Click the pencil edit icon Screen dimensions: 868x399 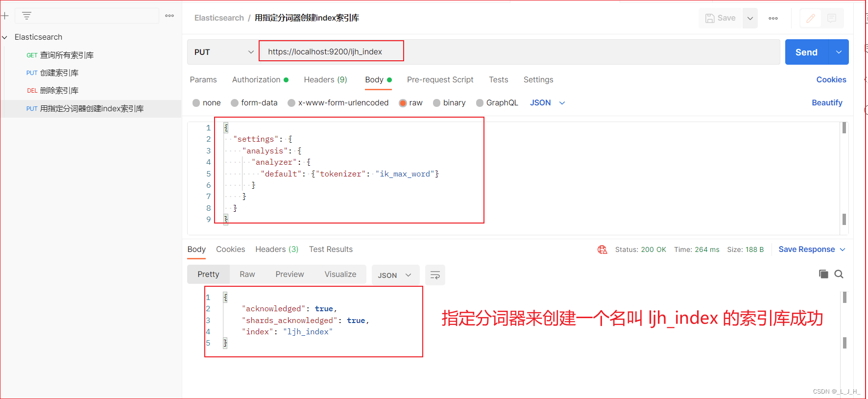pos(811,18)
